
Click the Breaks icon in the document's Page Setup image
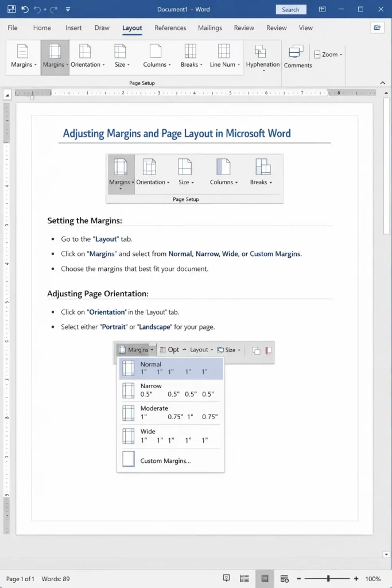(x=263, y=167)
